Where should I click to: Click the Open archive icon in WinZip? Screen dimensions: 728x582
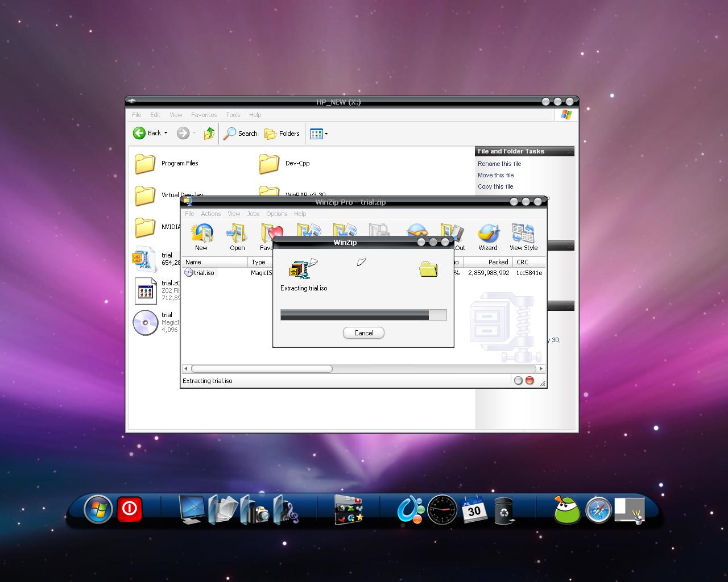pyautogui.click(x=237, y=237)
